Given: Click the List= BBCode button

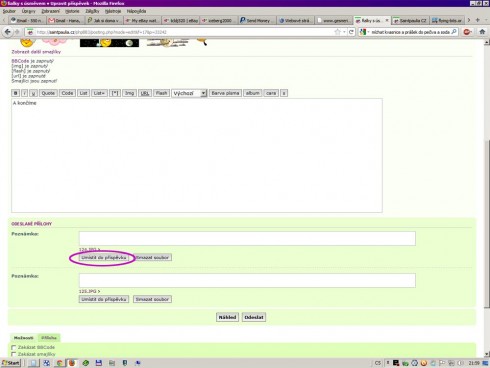Looking at the screenshot, I should [99, 93].
